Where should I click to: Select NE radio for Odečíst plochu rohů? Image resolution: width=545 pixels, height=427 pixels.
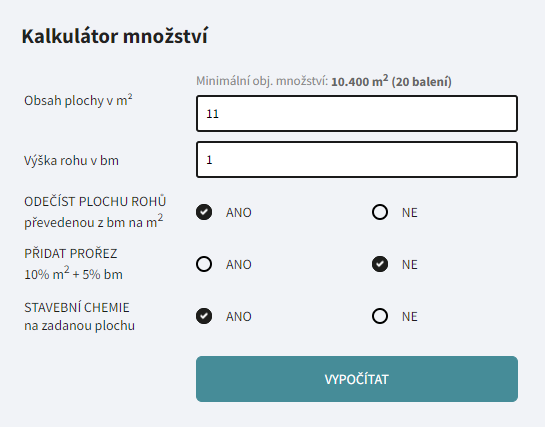tap(380, 212)
